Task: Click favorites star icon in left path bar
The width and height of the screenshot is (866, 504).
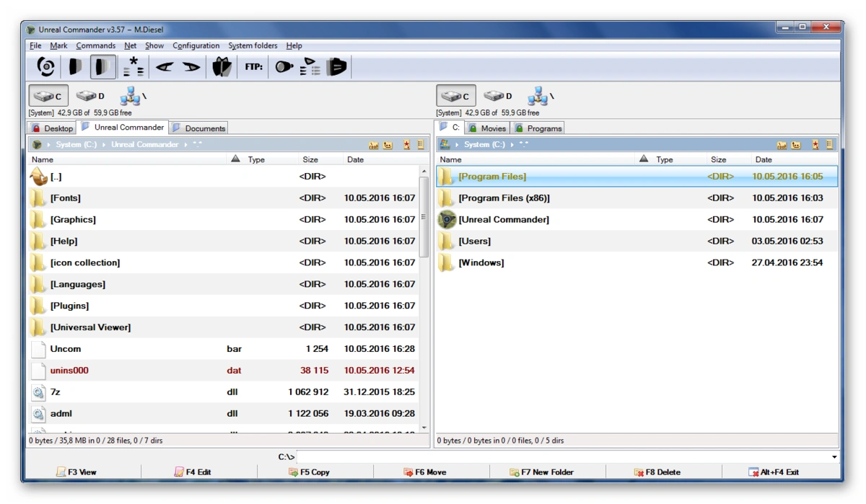Action: 407,145
